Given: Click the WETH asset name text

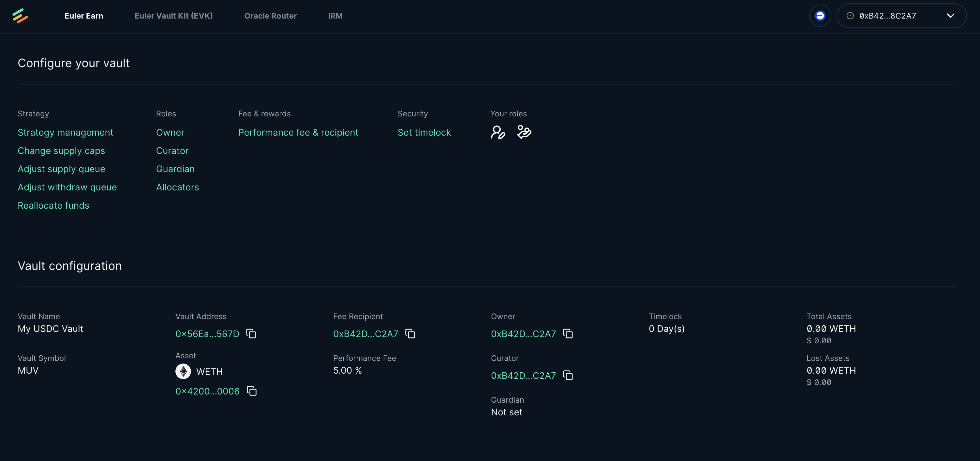Looking at the screenshot, I should 209,371.
